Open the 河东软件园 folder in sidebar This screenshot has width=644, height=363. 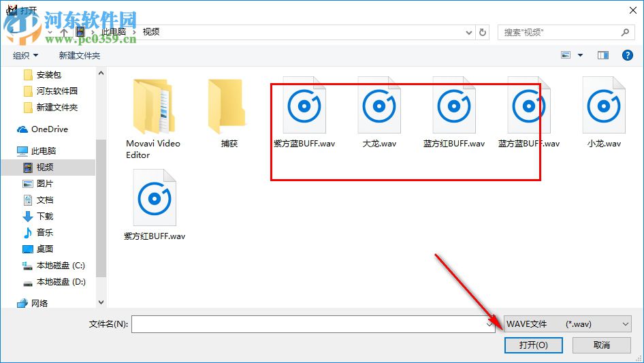50,91
